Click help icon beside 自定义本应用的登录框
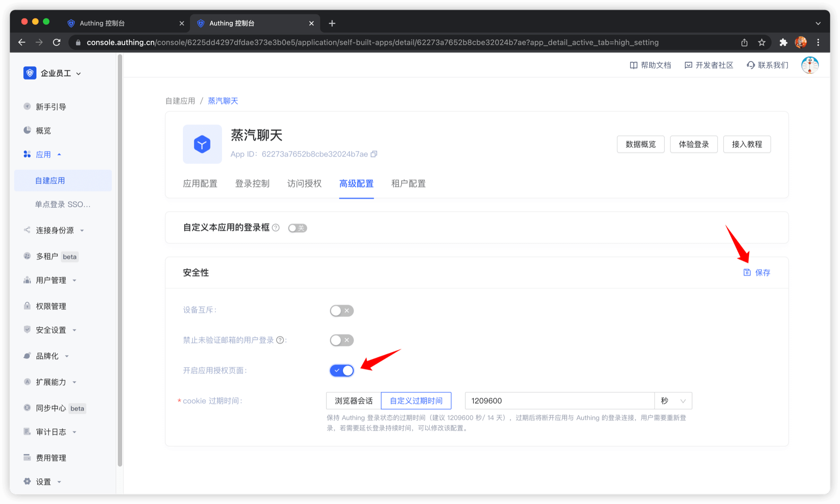The height and width of the screenshot is (504, 840). pyautogui.click(x=276, y=228)
